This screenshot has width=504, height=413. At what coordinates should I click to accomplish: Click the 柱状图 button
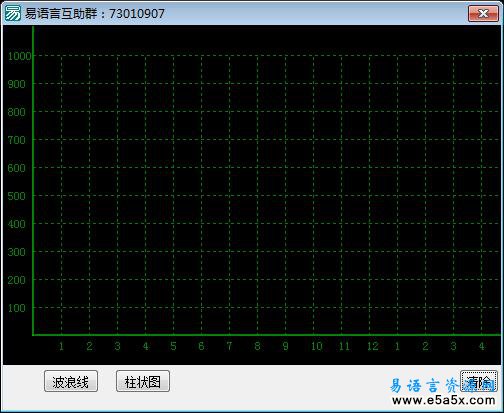[143, 381]
